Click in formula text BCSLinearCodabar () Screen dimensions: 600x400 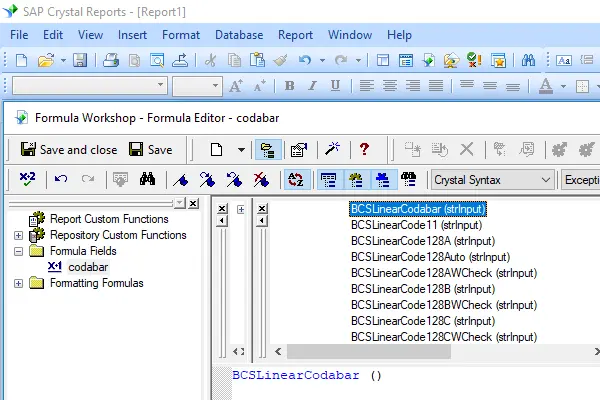307,376
